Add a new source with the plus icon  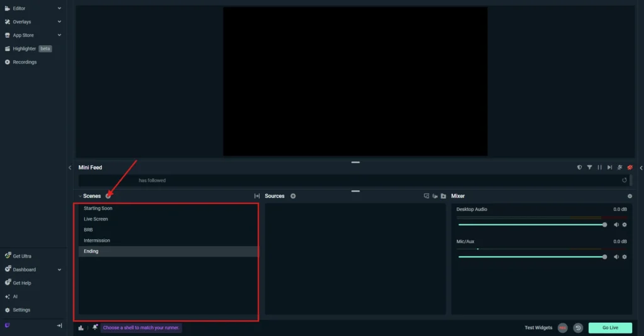tap(293, 196)
